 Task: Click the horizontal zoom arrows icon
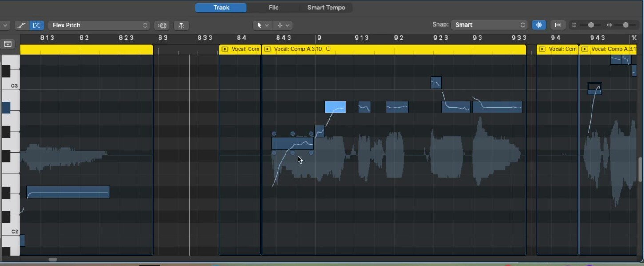tap(609, 25)
